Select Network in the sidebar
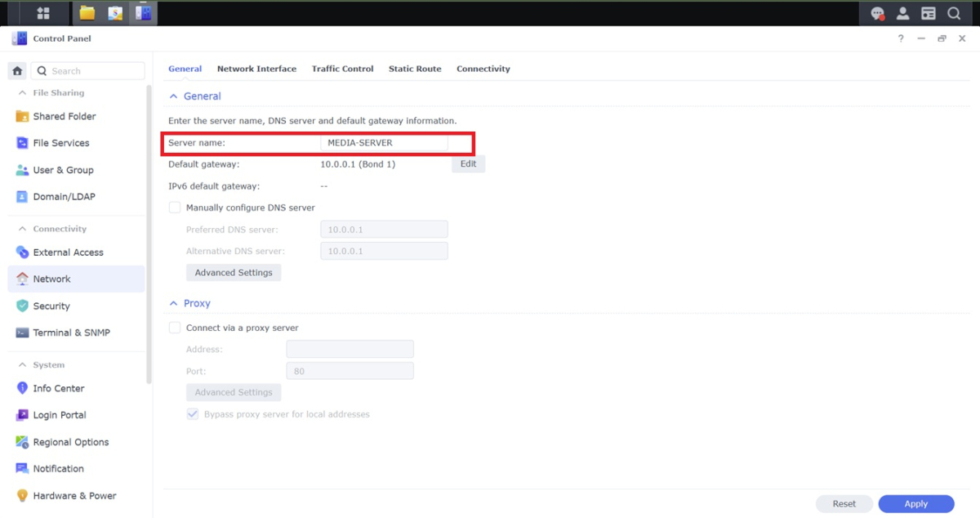 click(76, 279)
